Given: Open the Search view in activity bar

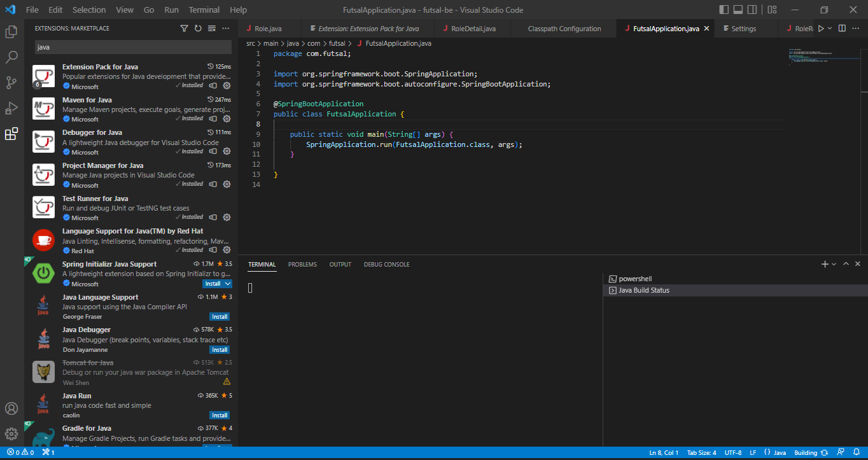Looking at the screenshot, I should pyautogui.click(x=11, y=57).
